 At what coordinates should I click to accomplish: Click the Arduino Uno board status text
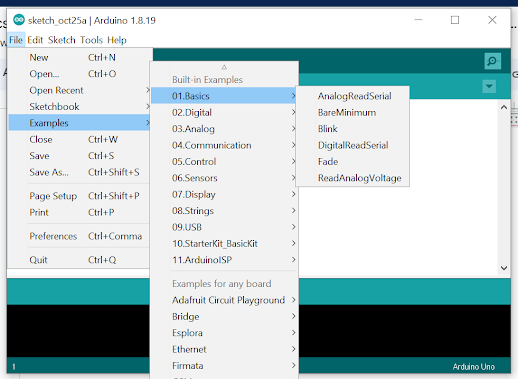(x=473, y=367)
